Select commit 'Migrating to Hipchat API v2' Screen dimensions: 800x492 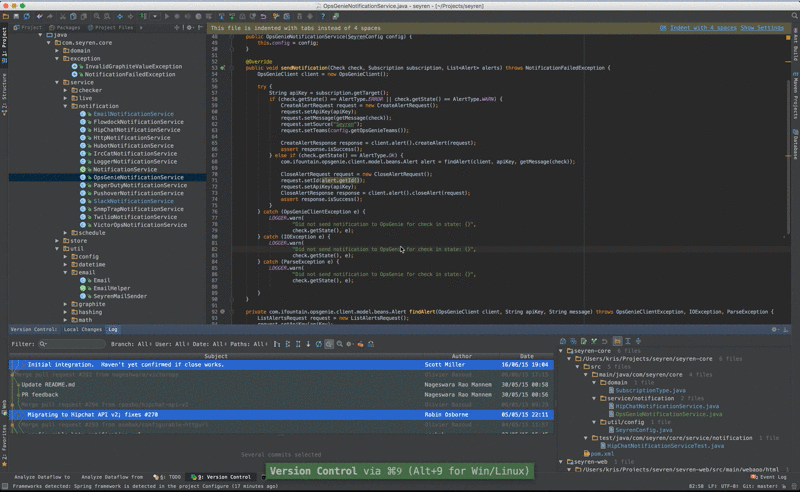[x=282, y=414]
